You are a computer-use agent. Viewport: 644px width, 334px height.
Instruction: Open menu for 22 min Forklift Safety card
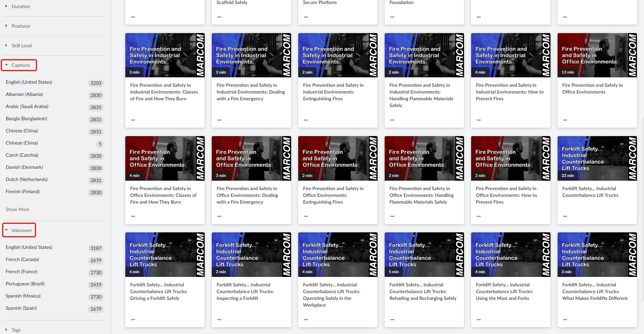[565, 216]
